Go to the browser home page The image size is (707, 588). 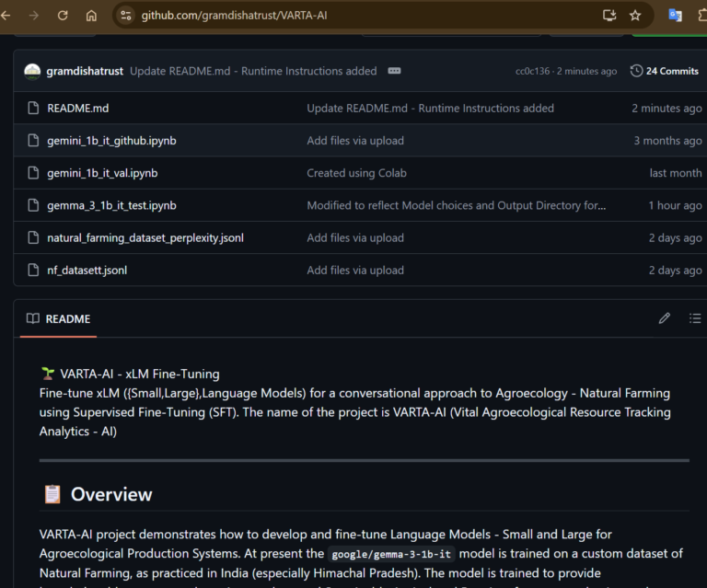91,16
